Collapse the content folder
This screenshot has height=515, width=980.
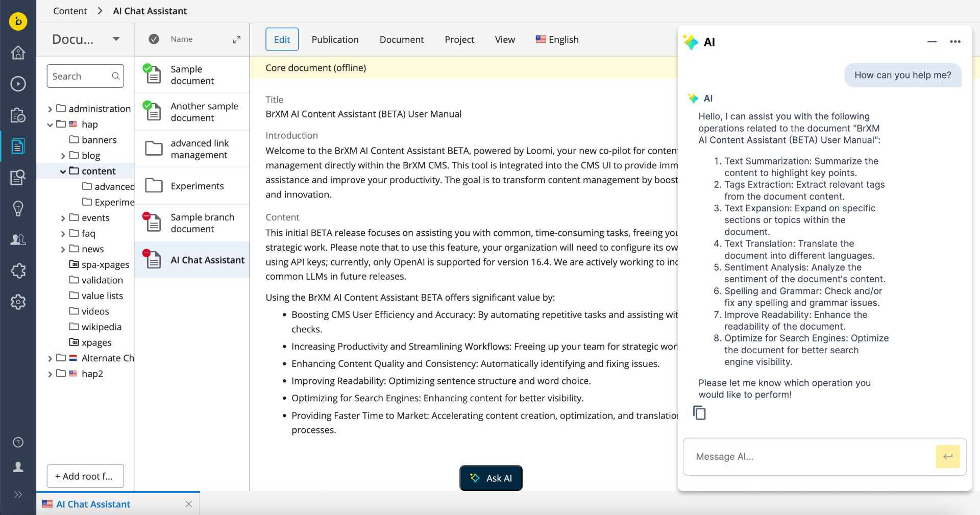coord(63,171)
